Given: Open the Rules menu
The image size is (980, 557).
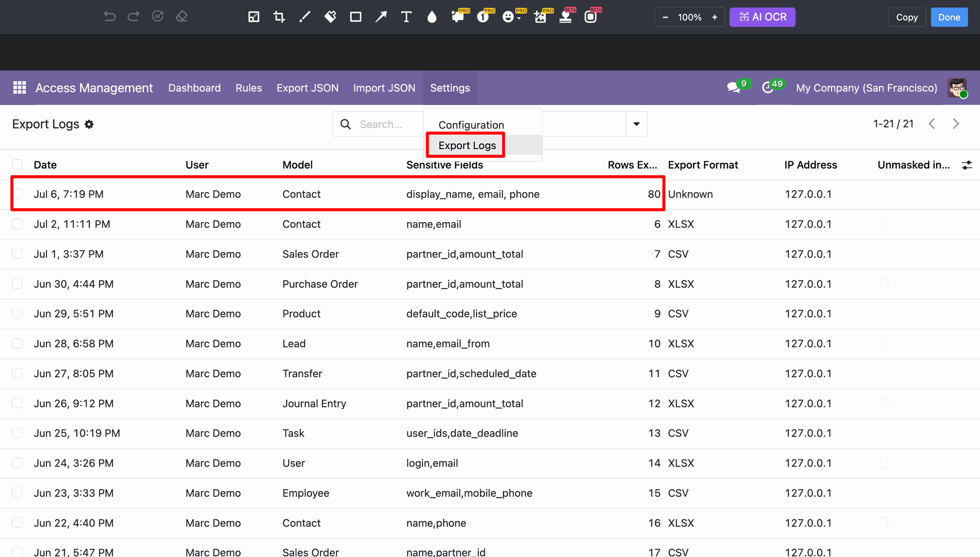Looking at the screenshot, I should coord(249,88).
